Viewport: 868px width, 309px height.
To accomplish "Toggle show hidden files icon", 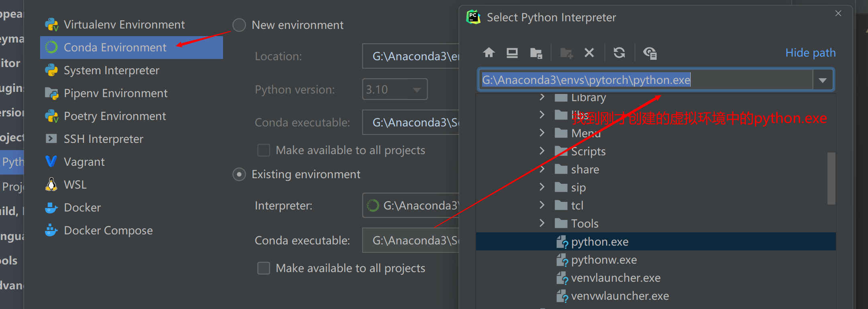I will (650, 53).
